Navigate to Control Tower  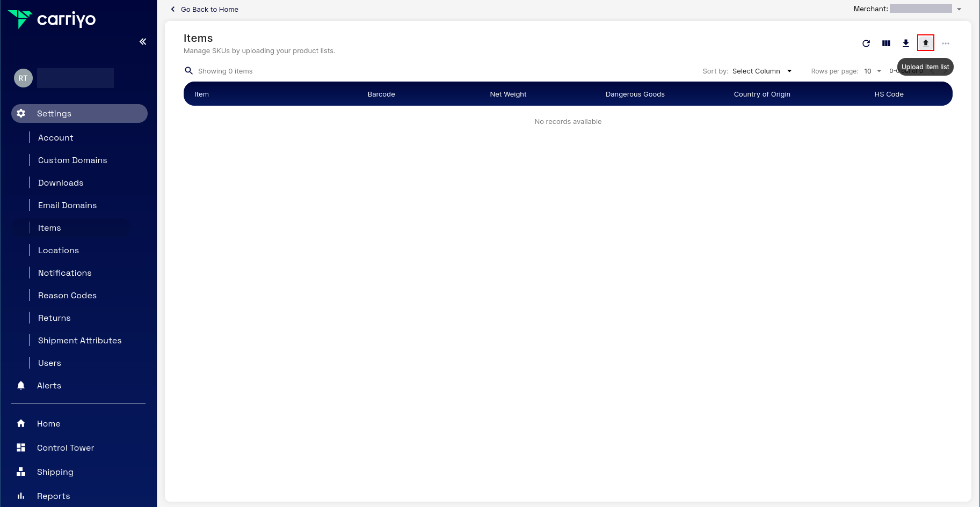click(x=66, y=448)
